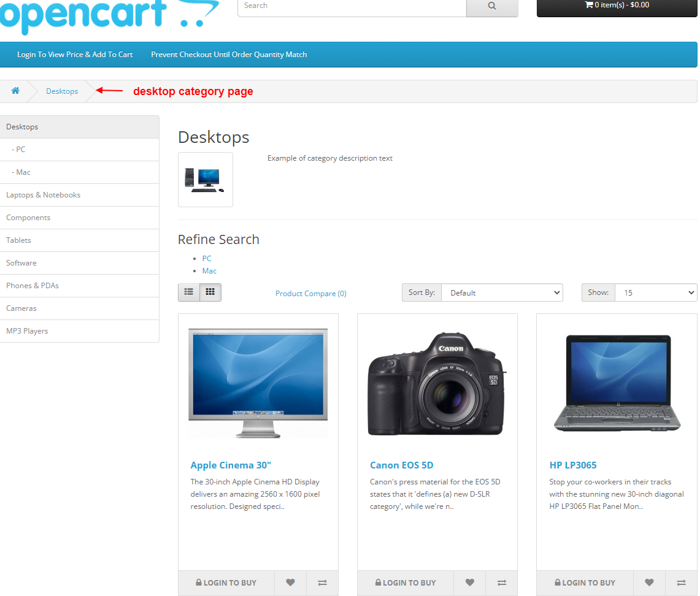Image resolution: width=700 pixels, height=596 pixels.
Task: Open the cart showing 0 item(s) - $0.00
Action: pos(616,6)
